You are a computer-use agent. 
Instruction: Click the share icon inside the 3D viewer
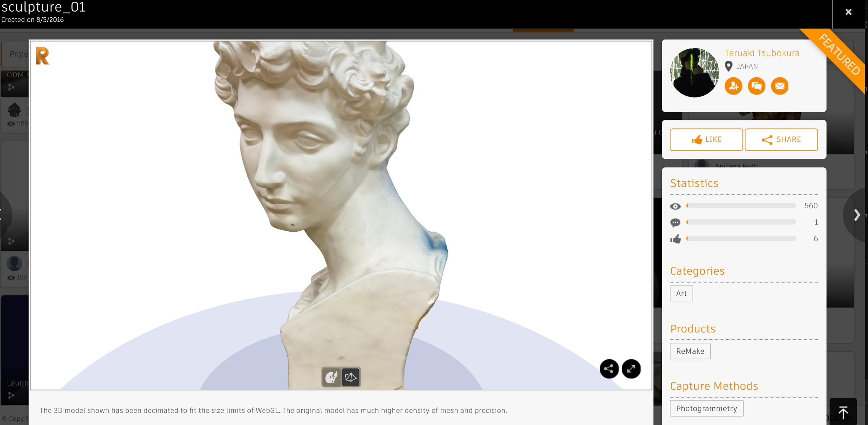[609, 369]
